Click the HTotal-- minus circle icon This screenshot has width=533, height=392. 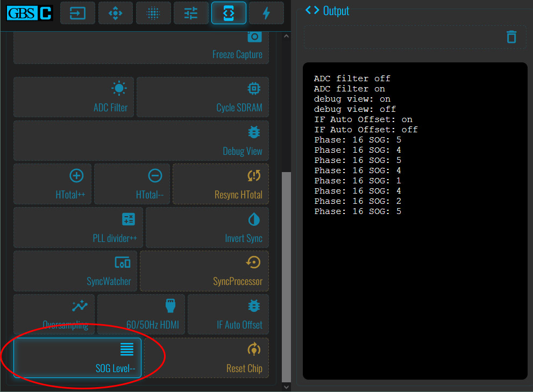coord(155,175)
